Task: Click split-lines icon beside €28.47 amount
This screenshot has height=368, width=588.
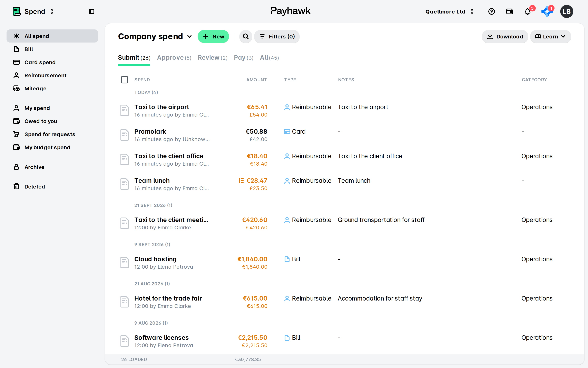Action: [241, 181]
